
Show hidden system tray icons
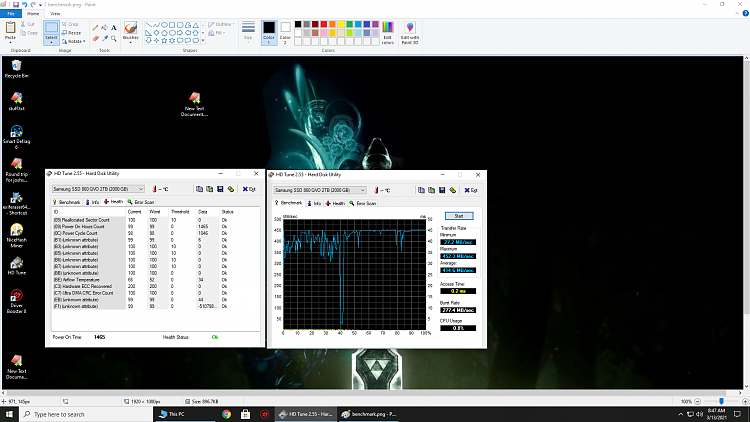[x=680, y=414]
